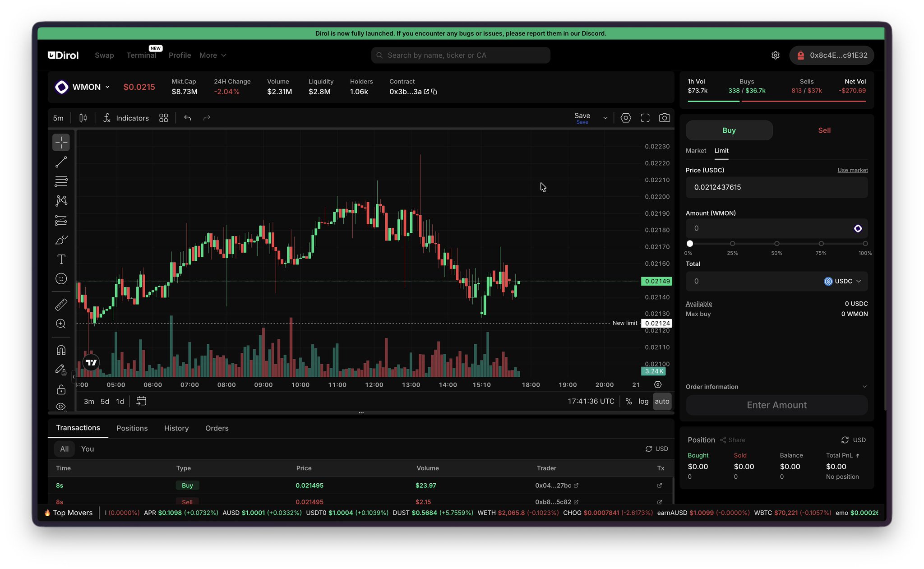The height and width of the screenshot is (569, 924).
Task: Click the Use market link
Action: [x=852, y=170]
